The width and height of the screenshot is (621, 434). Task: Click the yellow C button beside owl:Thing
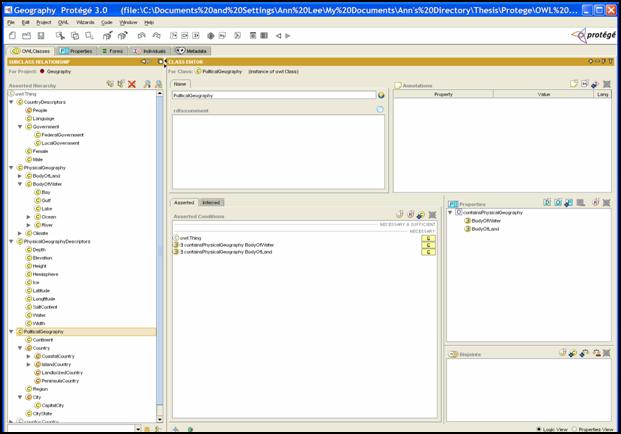click(x=428, y=238)
